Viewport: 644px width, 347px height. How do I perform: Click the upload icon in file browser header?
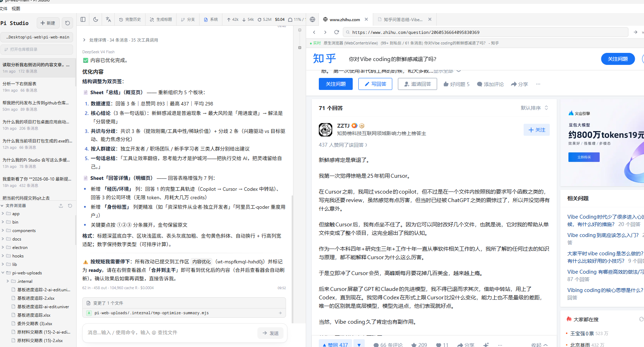coord(61,206)
